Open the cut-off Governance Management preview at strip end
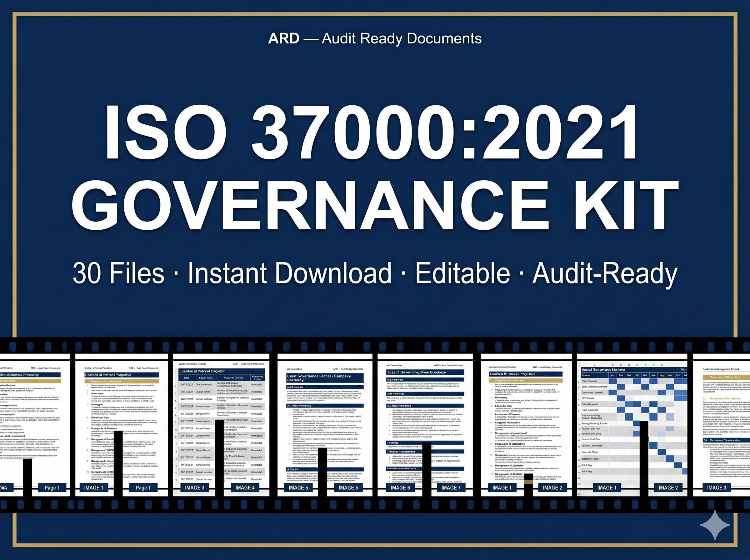750x560 pixels. 721,425
